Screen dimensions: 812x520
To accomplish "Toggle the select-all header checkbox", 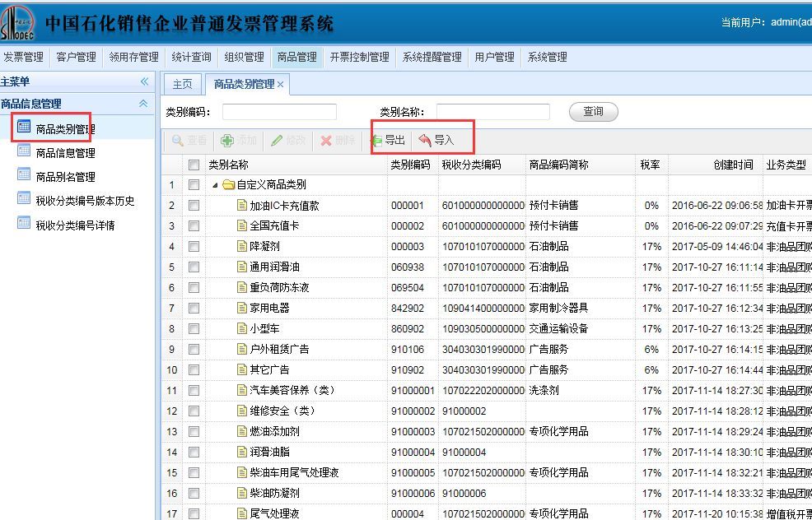I will point(194,165).
